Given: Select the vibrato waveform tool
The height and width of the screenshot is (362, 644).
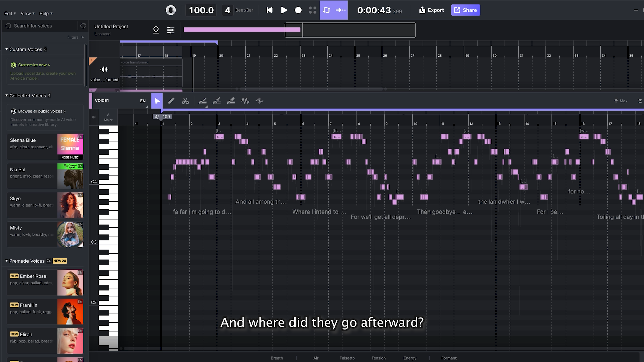Looking at the screenshot, I should click(x=245, y=101).
